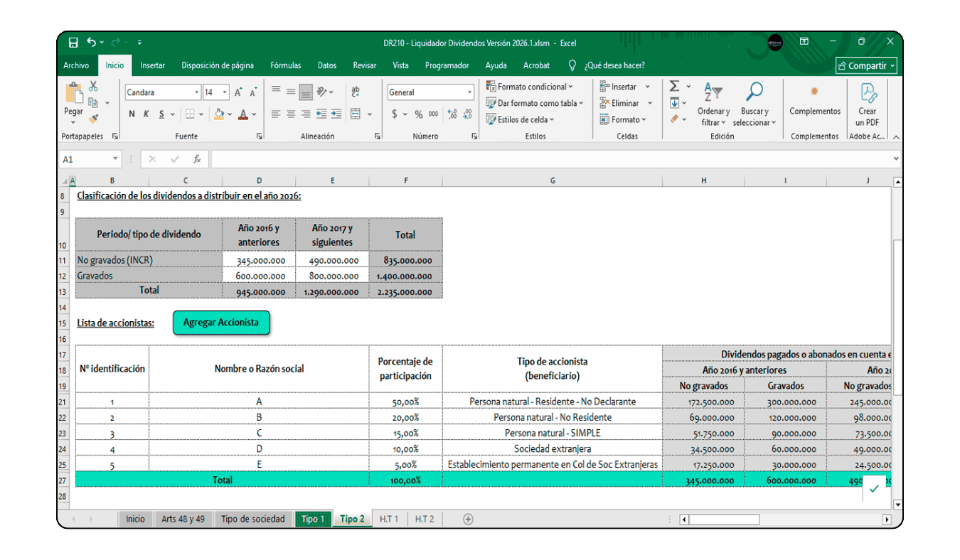The width and height of the screenshot is (960, 560).
Task: Toggle bold formatting with the N button
Action: tap(132, 114)
